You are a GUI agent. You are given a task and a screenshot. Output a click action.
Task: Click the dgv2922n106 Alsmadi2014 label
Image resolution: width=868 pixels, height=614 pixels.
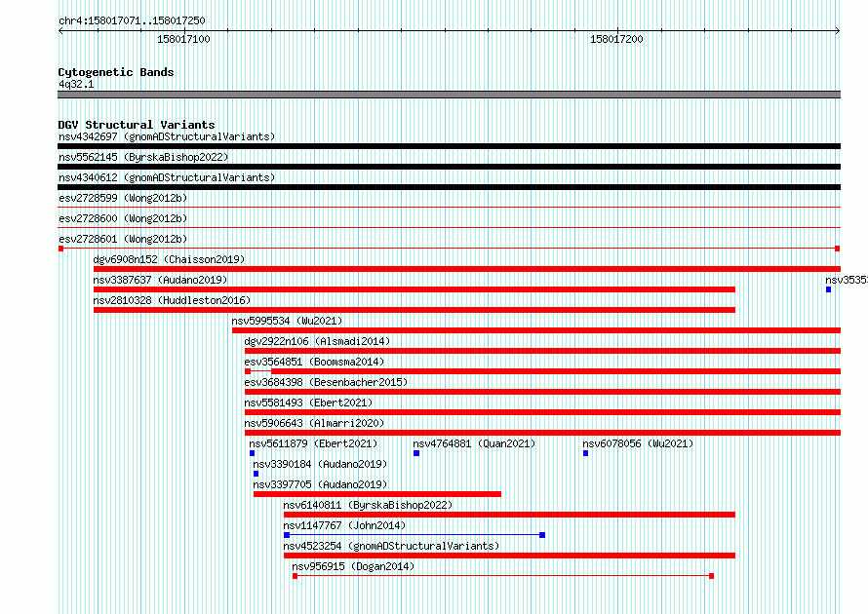click(317, 341)
